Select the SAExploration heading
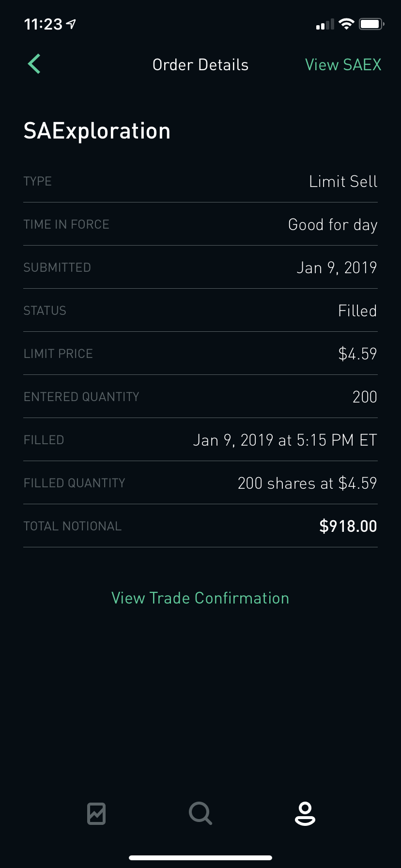The height and width of the screenshot is (868, 401). 97,131
